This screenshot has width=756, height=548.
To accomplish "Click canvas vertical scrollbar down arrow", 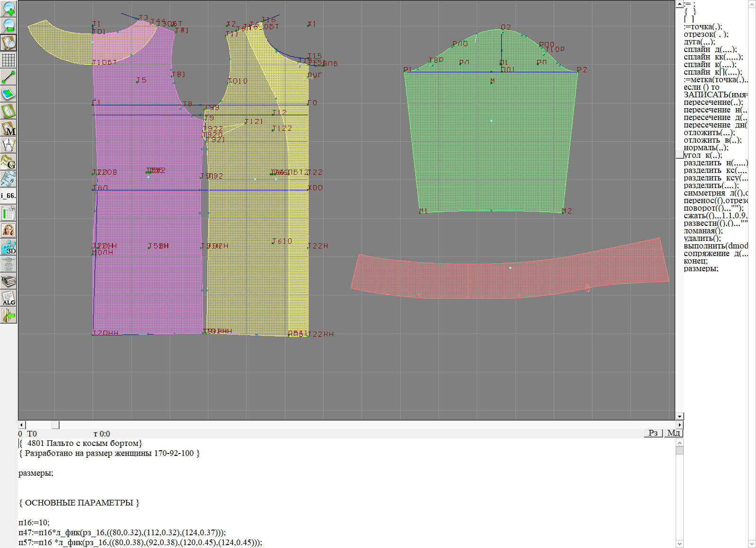I will pos(679,416).
